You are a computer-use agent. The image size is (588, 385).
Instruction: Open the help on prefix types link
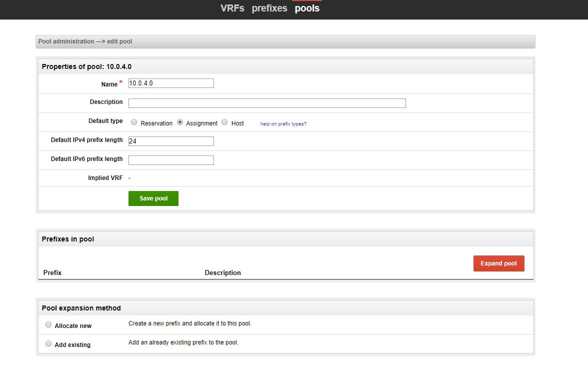coord(283,123)
